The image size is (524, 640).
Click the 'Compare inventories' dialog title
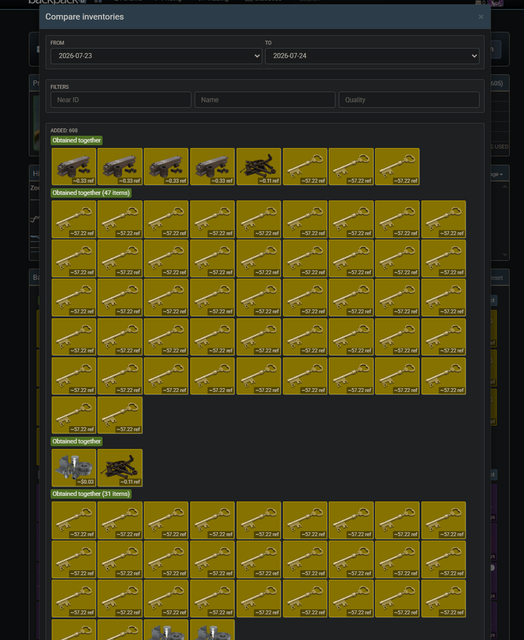click(x=84, y=17)
